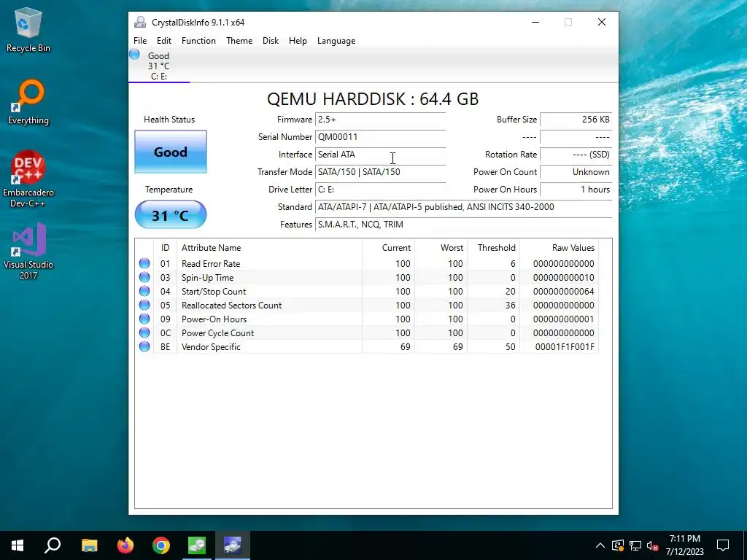Open taskbar search
This screenshot has height=560, width=747.
pyautogui.click(x=53, y=545)
